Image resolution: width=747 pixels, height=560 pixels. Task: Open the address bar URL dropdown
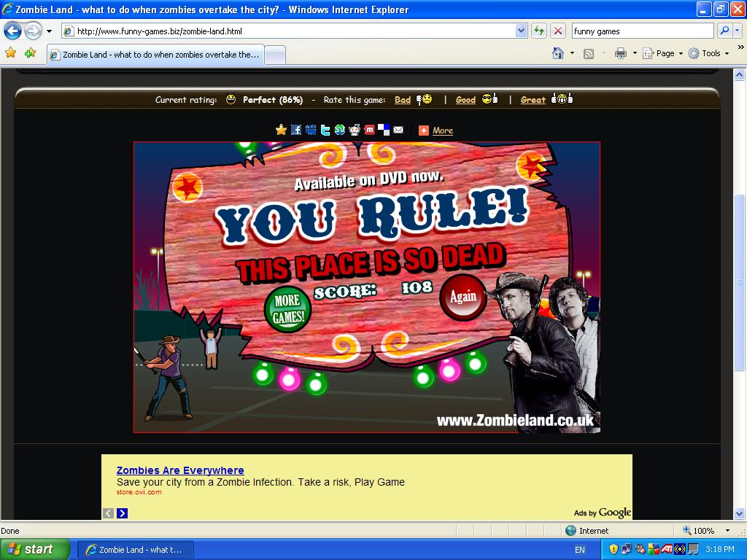click(x=521, y=31)
